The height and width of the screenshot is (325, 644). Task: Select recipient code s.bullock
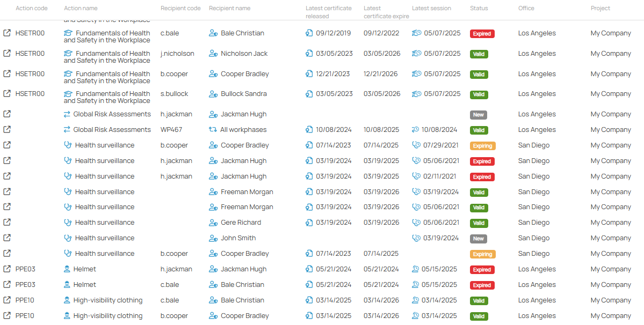174,93
